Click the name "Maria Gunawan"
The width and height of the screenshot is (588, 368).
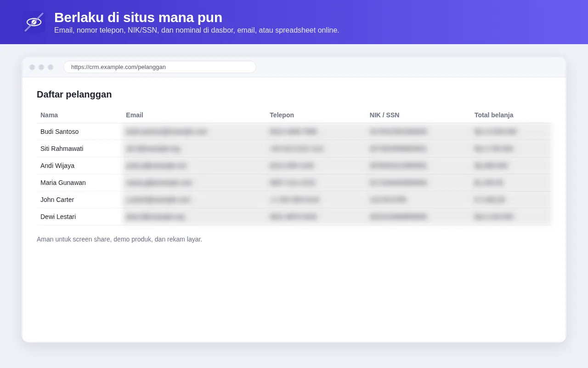63,183
